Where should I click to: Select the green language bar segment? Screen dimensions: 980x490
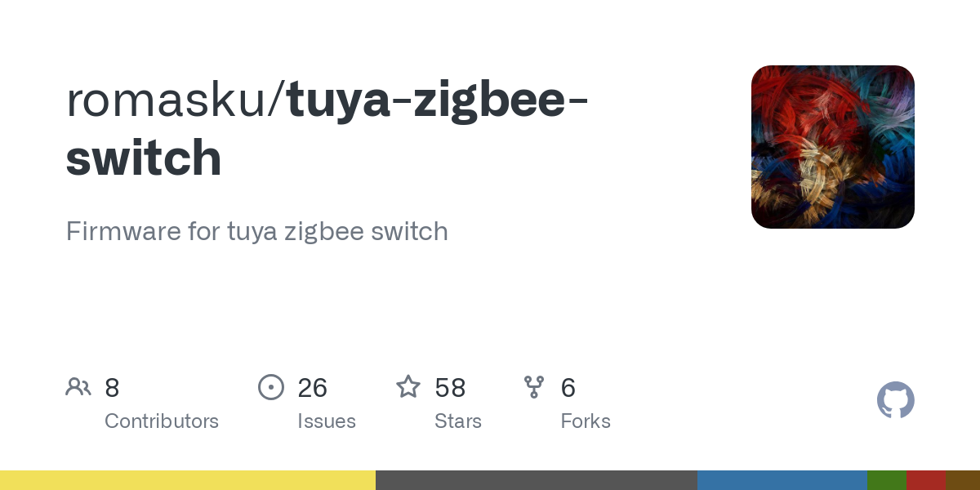[x=887, y=480]
